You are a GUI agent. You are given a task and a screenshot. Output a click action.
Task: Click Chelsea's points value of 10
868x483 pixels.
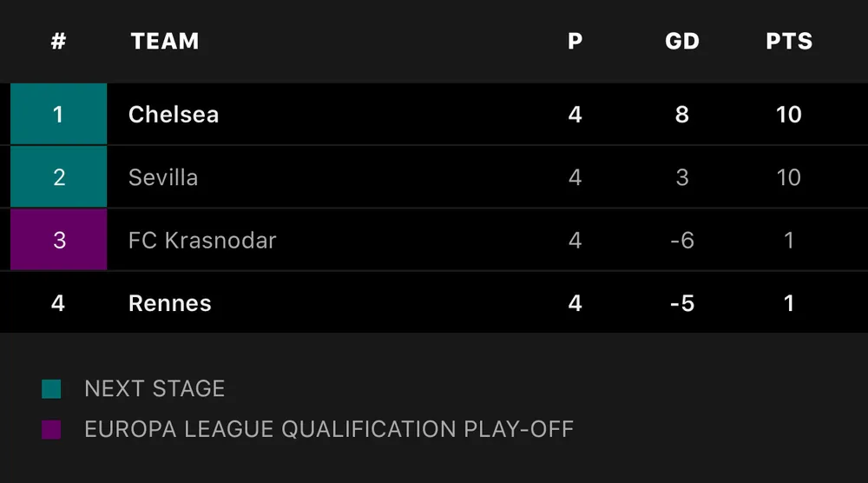pyautogui.click(x=789, y=115)
